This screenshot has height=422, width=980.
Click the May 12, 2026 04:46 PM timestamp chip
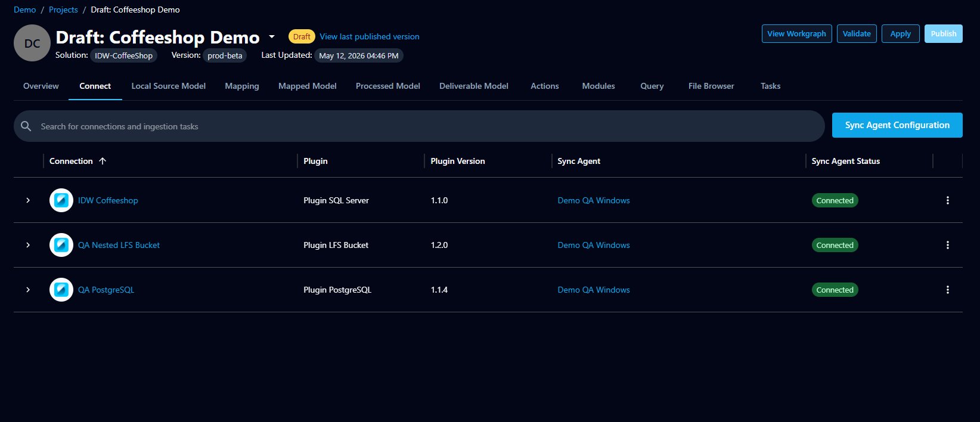359,55
